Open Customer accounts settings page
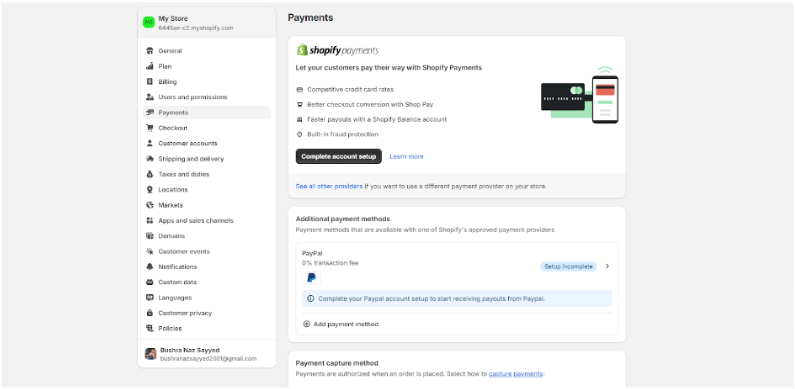The image size is (795, 389). [x=207, y=144]
